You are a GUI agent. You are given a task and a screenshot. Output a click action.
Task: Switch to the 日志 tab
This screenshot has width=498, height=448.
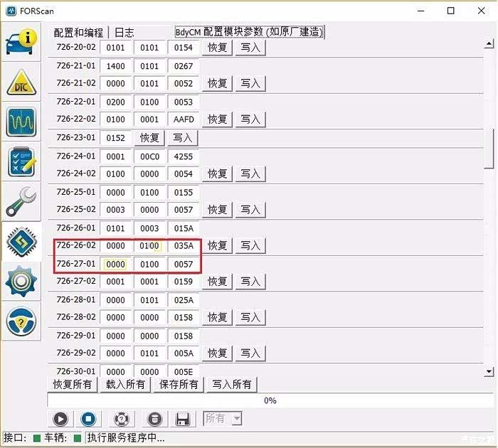coord(124,33)
